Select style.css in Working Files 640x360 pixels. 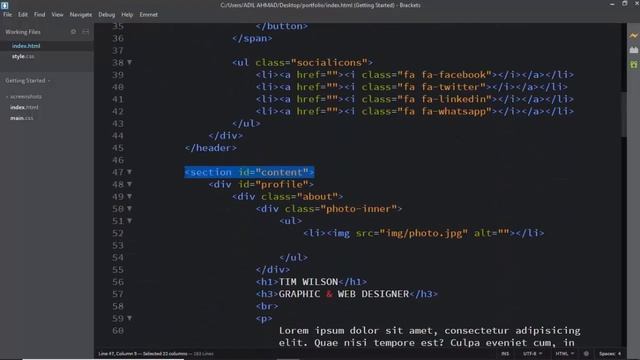point(23,56)
